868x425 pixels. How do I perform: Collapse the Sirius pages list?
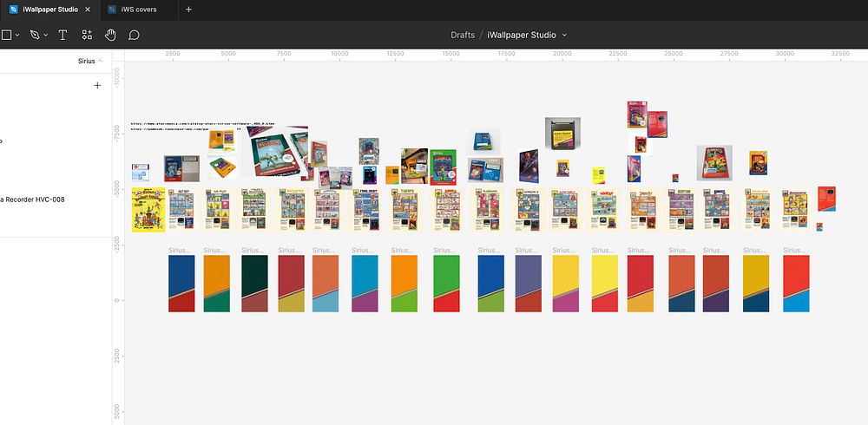click(90, 61)
